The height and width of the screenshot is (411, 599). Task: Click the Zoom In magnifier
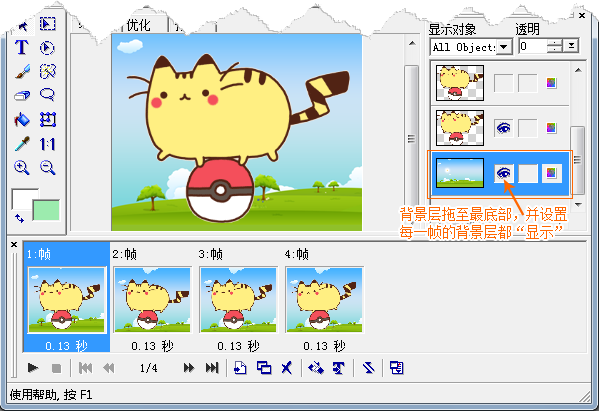[x=22, y=168]
